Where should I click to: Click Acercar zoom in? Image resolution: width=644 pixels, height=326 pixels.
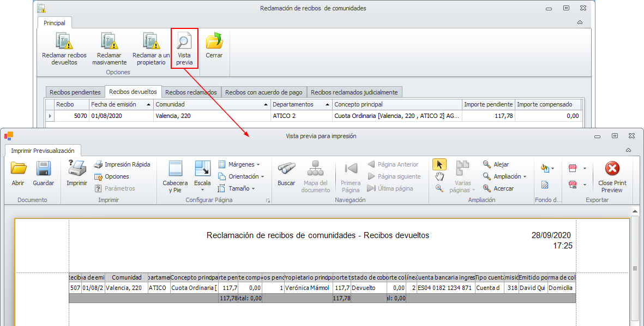coord(498,188)
